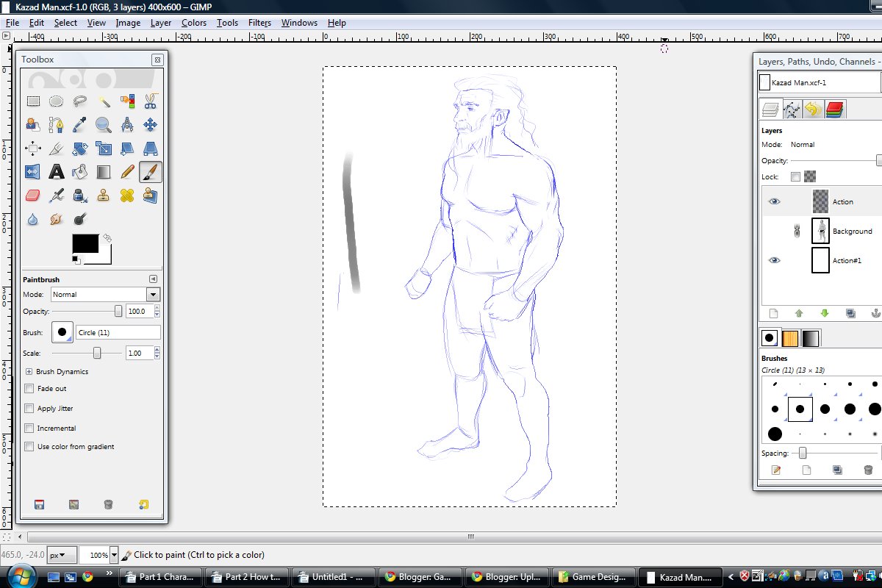
Task: Enable the Incremental option
Action: [29, 428]
